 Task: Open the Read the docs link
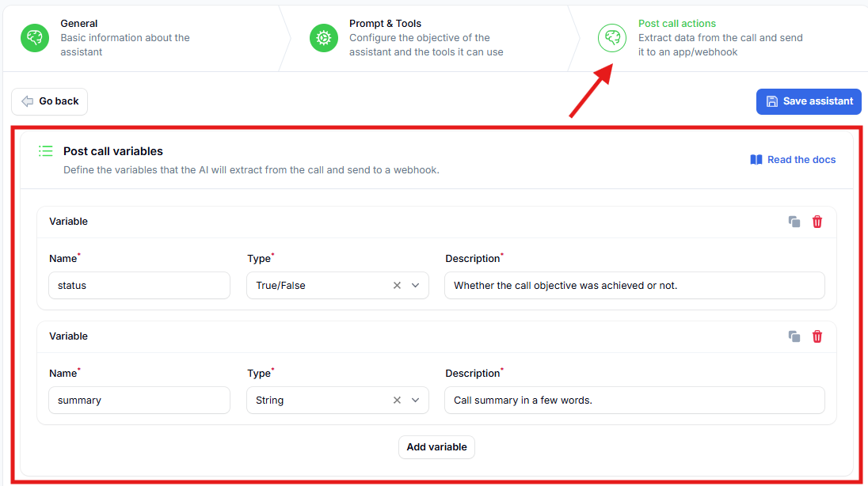tap(801, 159)
